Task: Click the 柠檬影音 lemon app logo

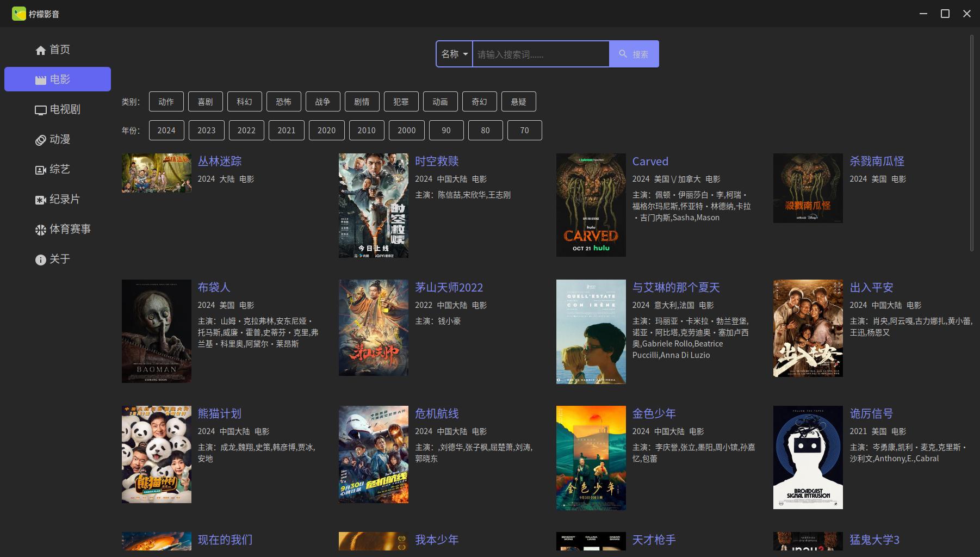Action: click(19, 14)
